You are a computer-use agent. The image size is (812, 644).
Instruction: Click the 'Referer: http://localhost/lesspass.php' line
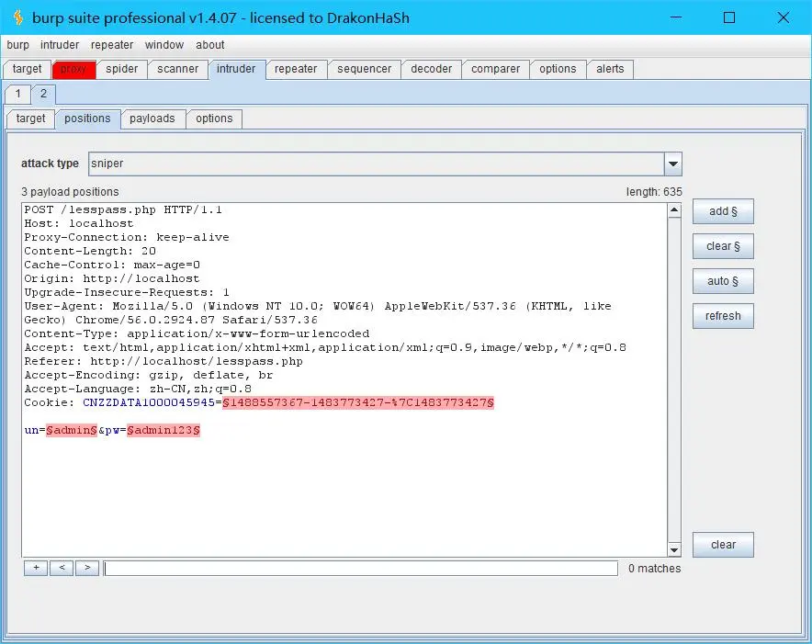[x=164, y=361]
